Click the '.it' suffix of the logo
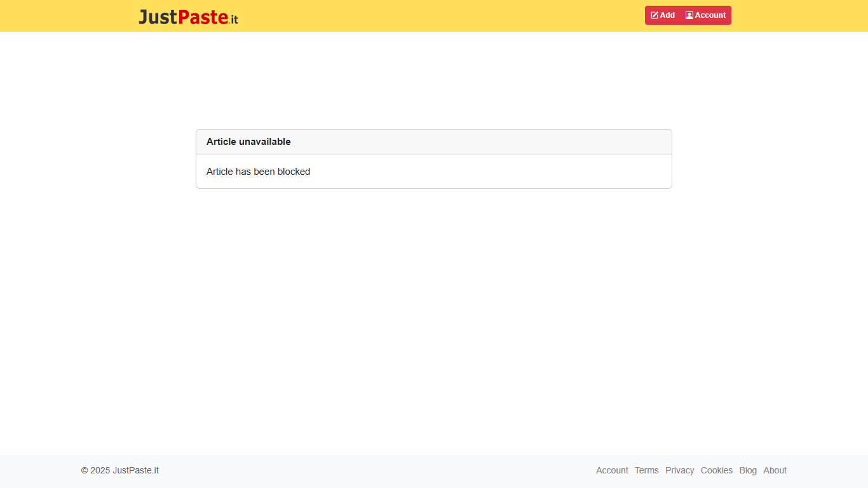Screen dimensions: 868x488 pos(233,19)
